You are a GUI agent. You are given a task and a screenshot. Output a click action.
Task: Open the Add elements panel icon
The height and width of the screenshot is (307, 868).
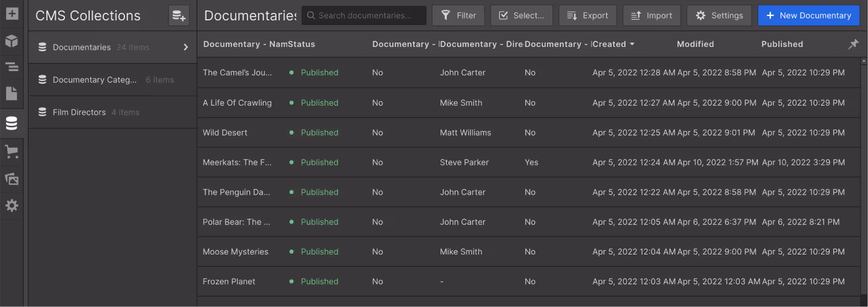[x=11, y=13]
